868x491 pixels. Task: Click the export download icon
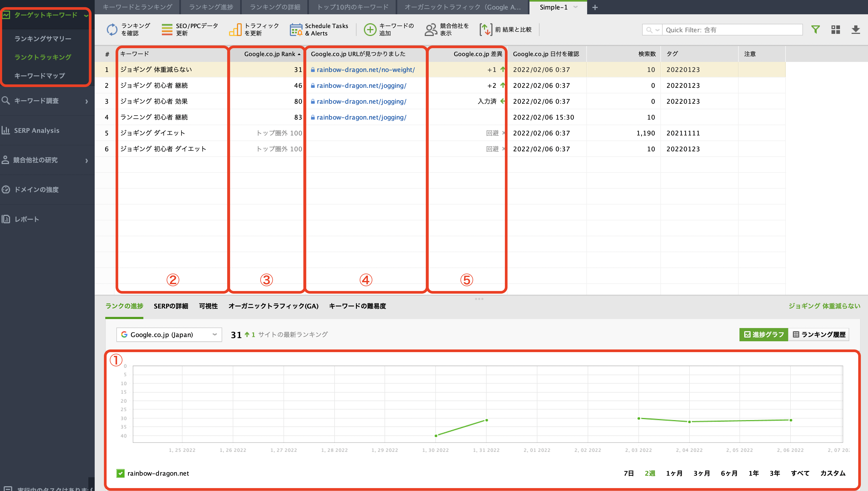[x=856, y=30]
